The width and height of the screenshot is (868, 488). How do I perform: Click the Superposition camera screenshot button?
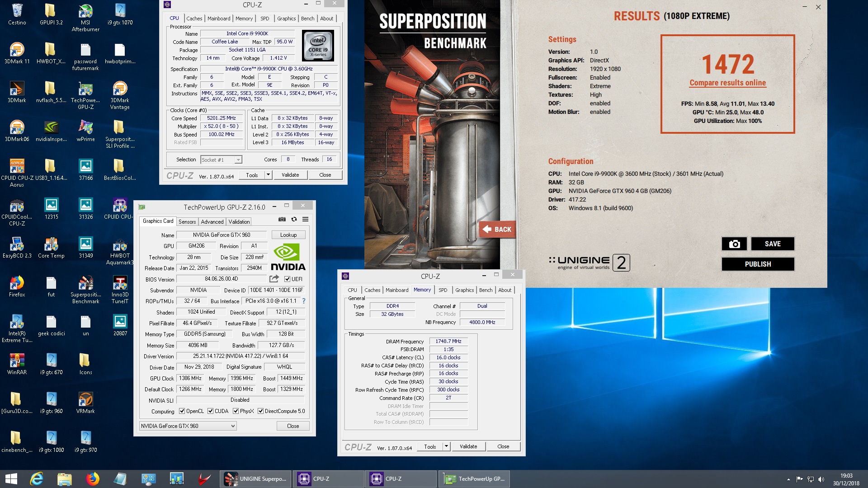tap(734, 244)
